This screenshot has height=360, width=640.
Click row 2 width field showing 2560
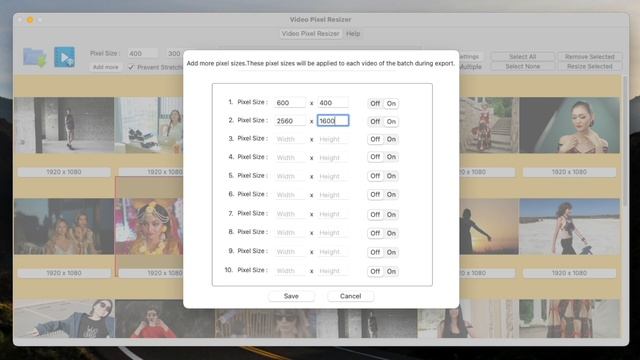pos(290,121)
